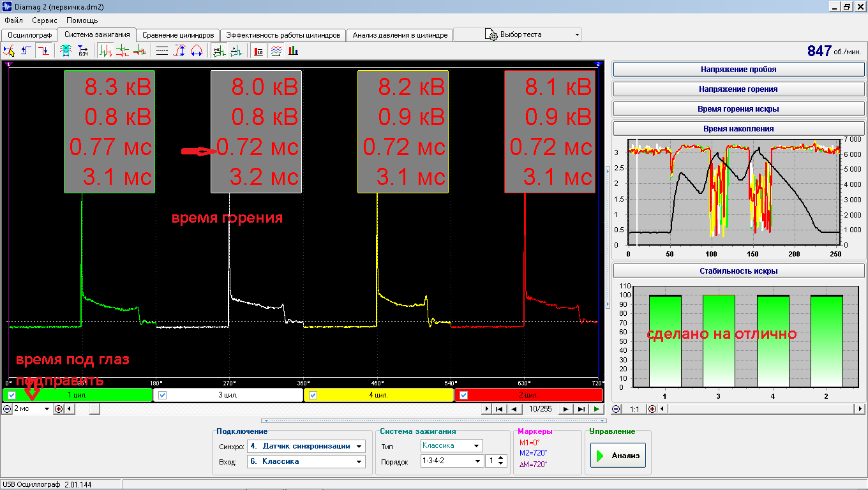Image resolution: width=868 pixels, height=490 pixels.
Task: Open the Порядок firing order dropdown
Action: coord(477,461)
